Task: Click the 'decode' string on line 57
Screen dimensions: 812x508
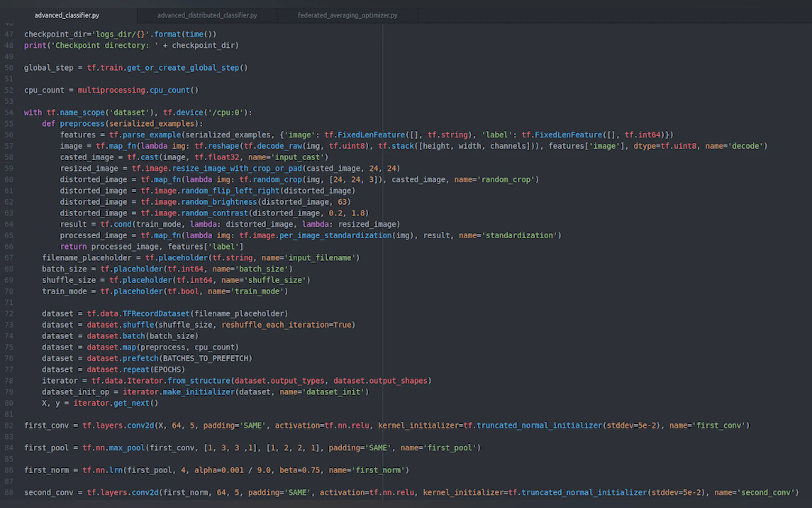Action: coord(745,146)
